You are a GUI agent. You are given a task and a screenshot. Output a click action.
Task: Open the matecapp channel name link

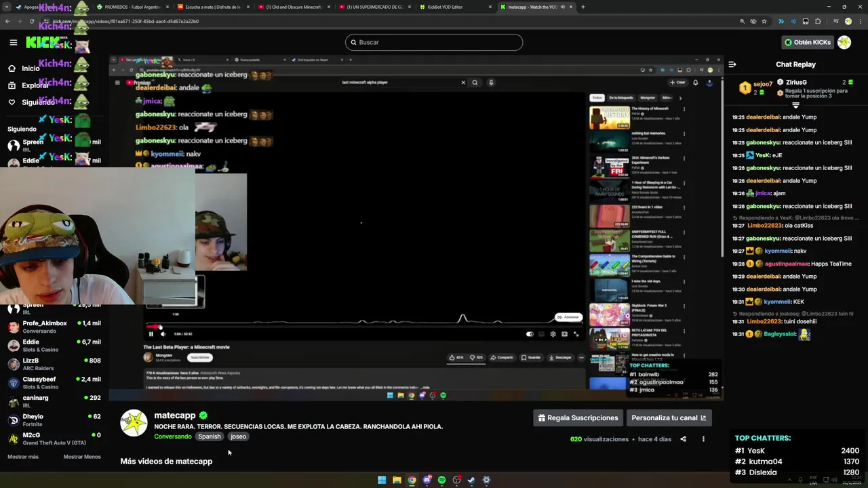coord(174,415)
